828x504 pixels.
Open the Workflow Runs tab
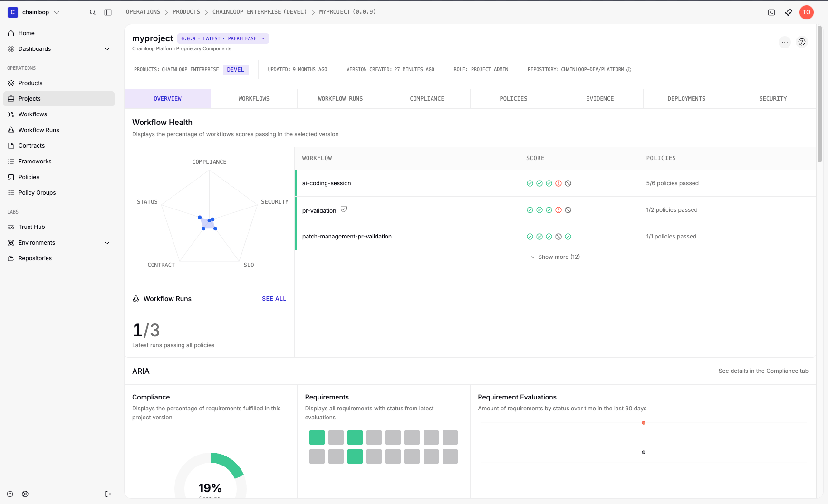click(340, 99)
